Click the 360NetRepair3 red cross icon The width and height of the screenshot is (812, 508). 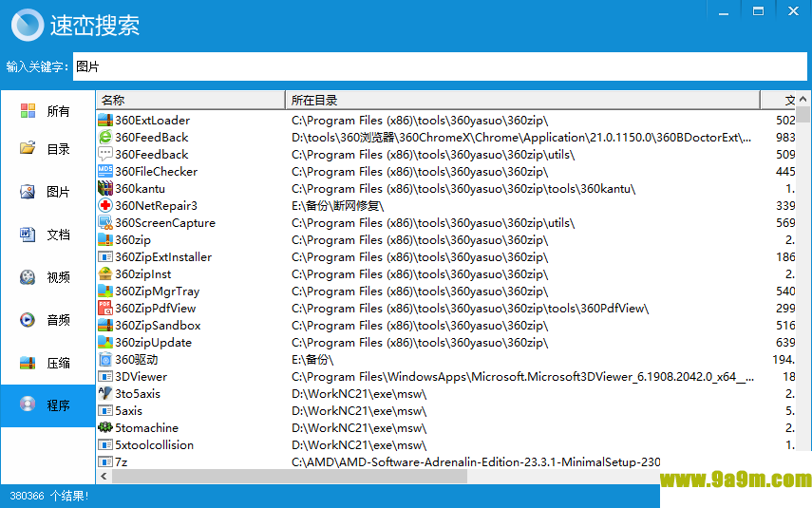pos(105,206)
